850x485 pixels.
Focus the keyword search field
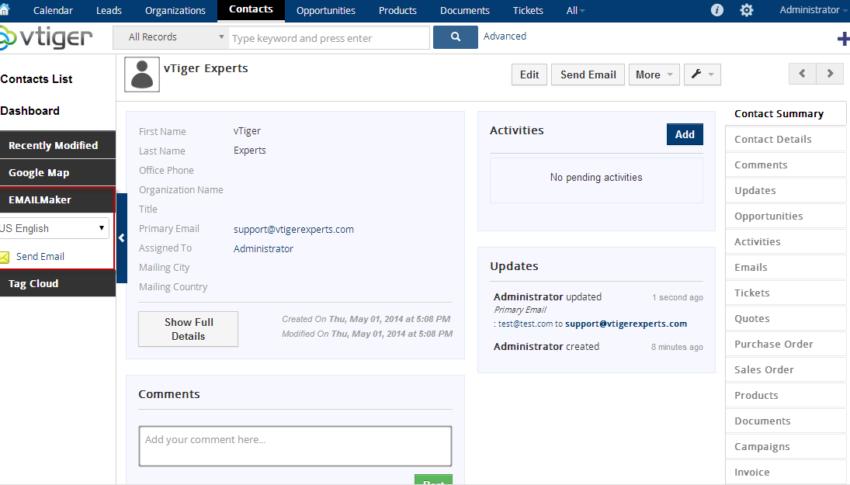point(329,38)
